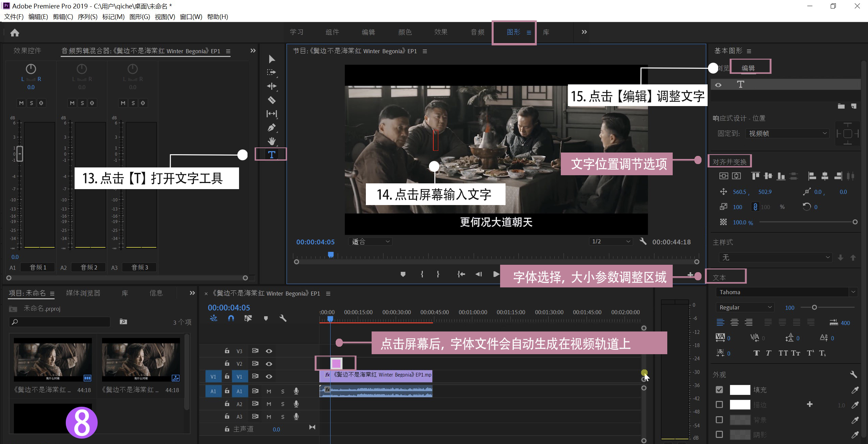The width and height of the screenshot is (868, 444).
Task: Select the Hand tool
Action: (272, 141)
